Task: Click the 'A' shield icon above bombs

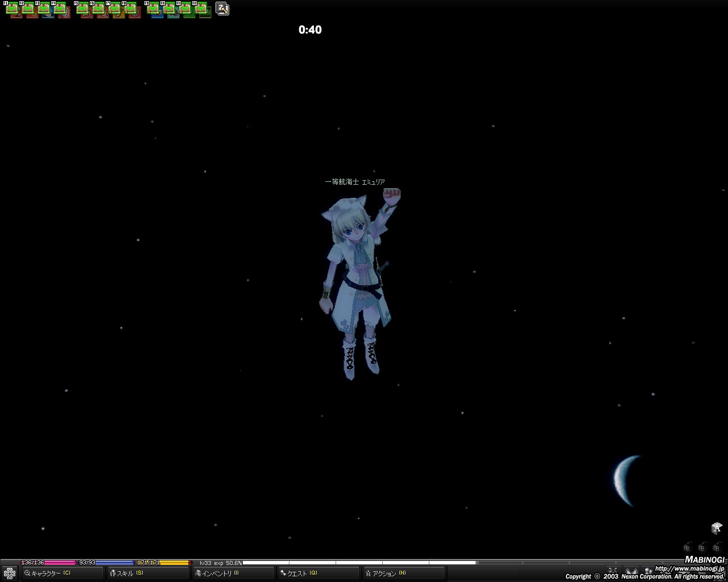Action: 717,529
